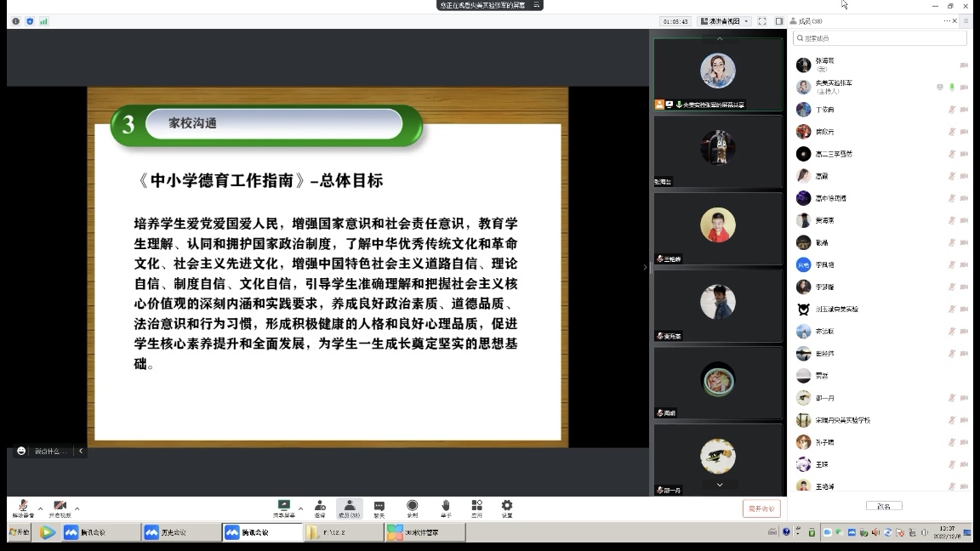This screenshot has height=551, width=980.
Task: Start recording with the 录制 icon
Action: click(413, 507)
